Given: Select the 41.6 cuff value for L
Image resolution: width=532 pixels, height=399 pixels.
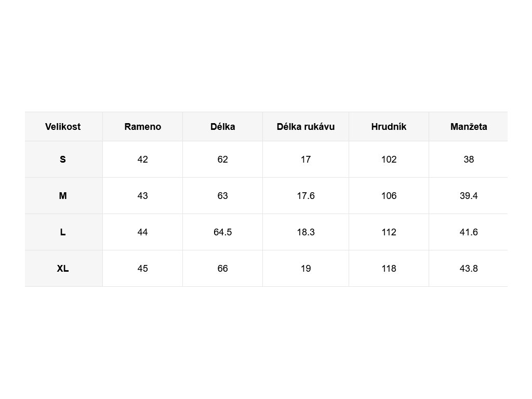Looking at the screenshot, I should tap(469, 232).
